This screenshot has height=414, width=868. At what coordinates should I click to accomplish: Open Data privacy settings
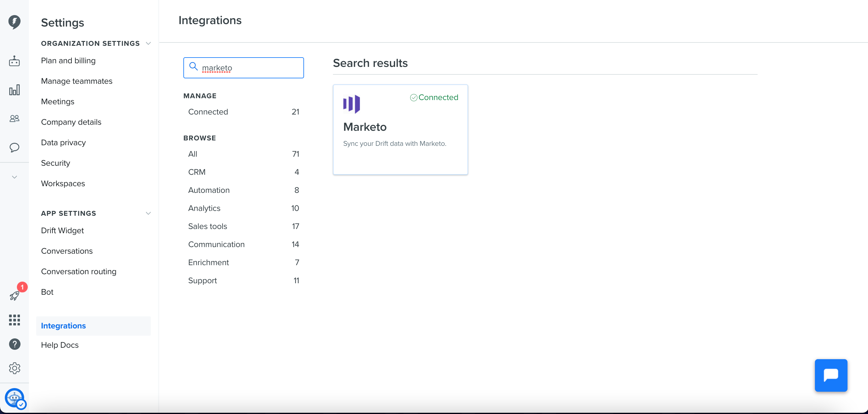[63, 143]
